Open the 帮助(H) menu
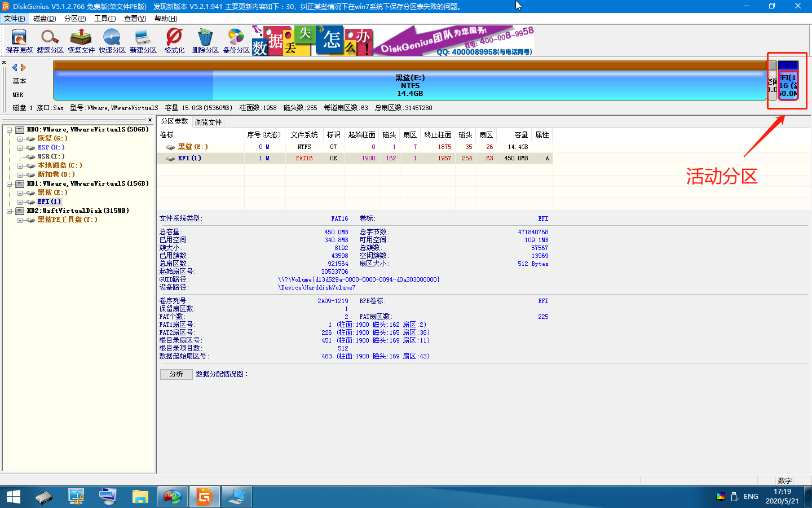Viewport: 812px width, 508px height. point(166,19)
